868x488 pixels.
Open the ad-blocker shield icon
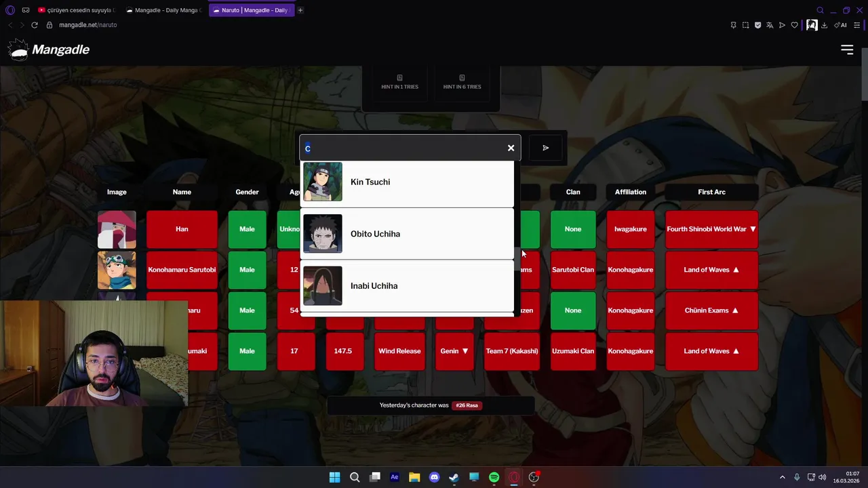click(757, 25)
